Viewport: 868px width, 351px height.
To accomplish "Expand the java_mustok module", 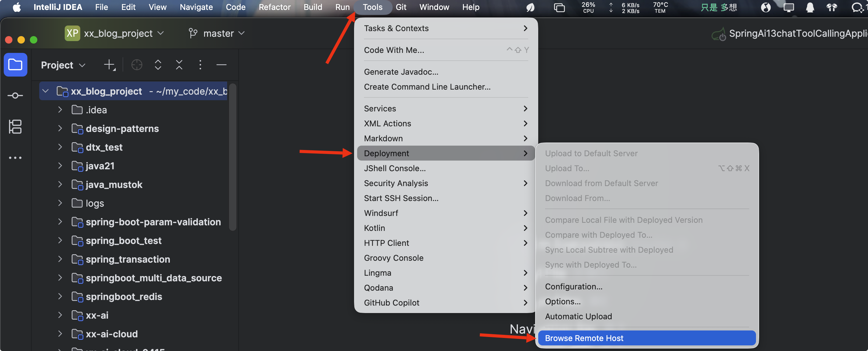I will [x=60, y=185].
